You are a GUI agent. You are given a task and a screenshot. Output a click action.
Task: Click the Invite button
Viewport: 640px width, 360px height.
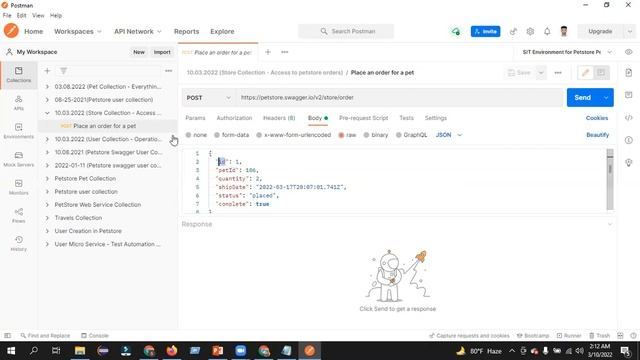[485, 31]
